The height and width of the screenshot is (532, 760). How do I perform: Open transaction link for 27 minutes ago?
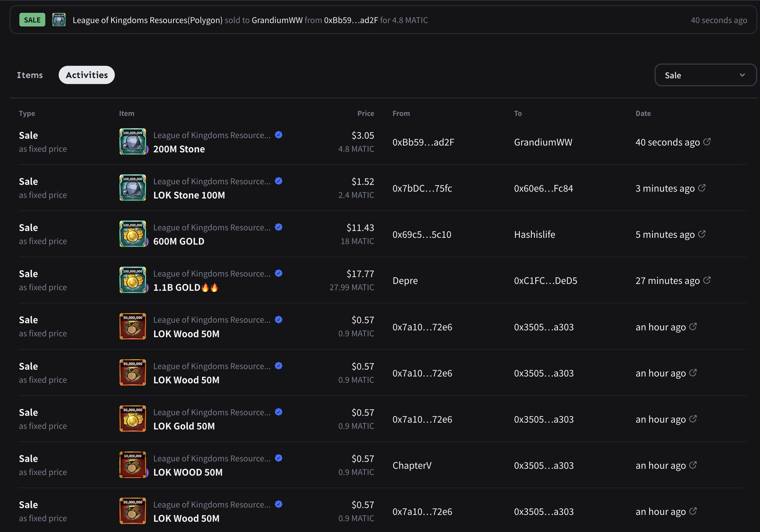tap(707, 280)
